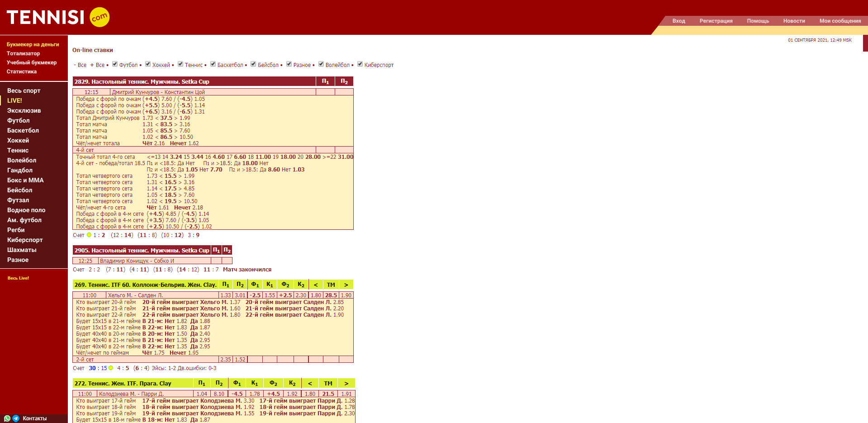
Task: Open the Регистрация tab
Action: [x=716, y=21]
